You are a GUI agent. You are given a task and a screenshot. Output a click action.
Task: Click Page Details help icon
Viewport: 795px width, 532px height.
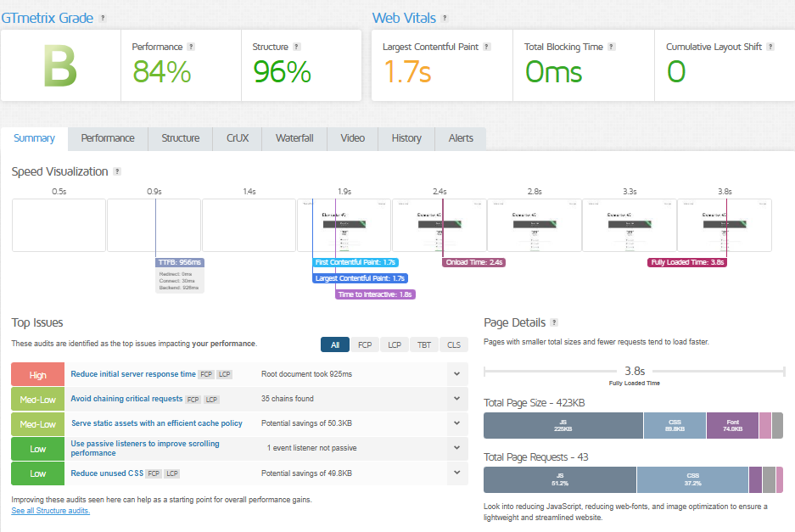(x=554, y=322)
